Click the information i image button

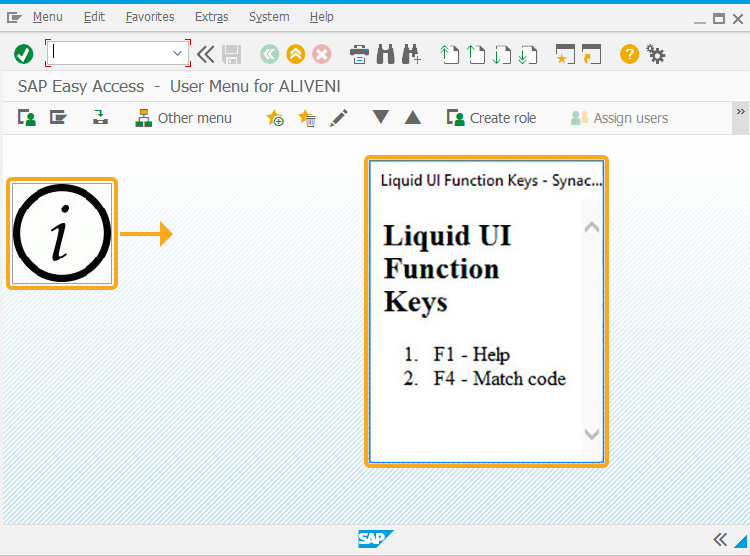[x=62, y=234]
